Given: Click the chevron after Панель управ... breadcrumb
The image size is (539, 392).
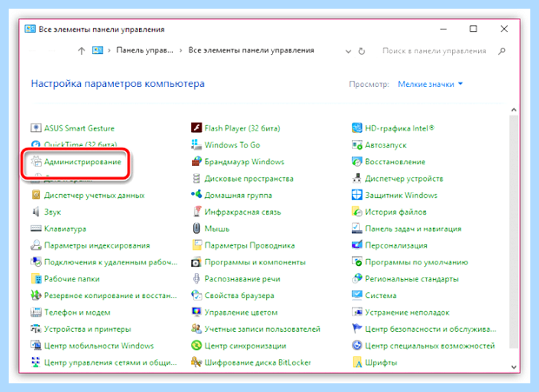Looking at the screenshot, I should (181, 50).
